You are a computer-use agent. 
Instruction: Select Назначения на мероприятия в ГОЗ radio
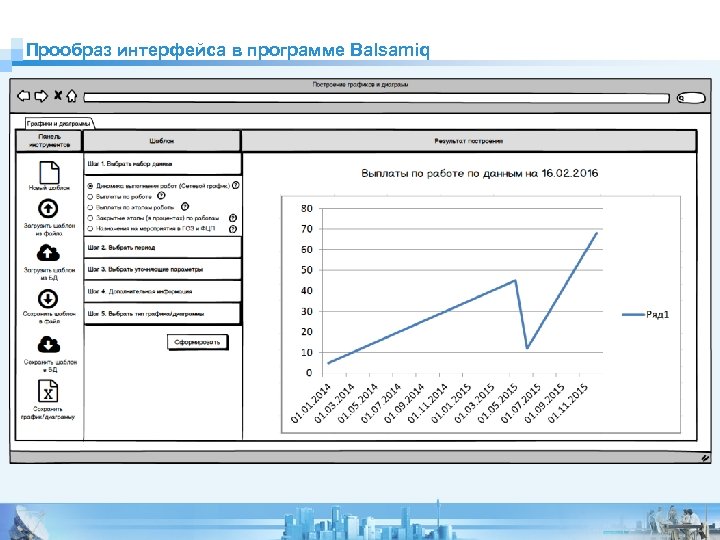pos(90,228)
